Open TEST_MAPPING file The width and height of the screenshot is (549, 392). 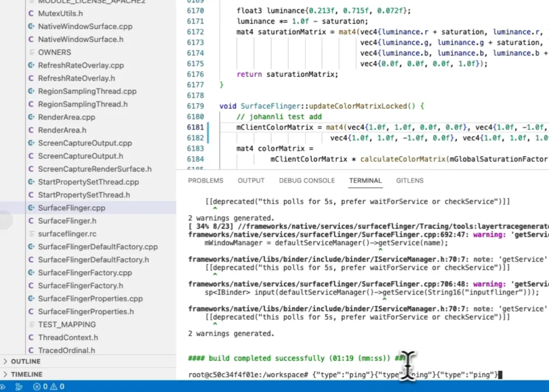coord(67,324)
